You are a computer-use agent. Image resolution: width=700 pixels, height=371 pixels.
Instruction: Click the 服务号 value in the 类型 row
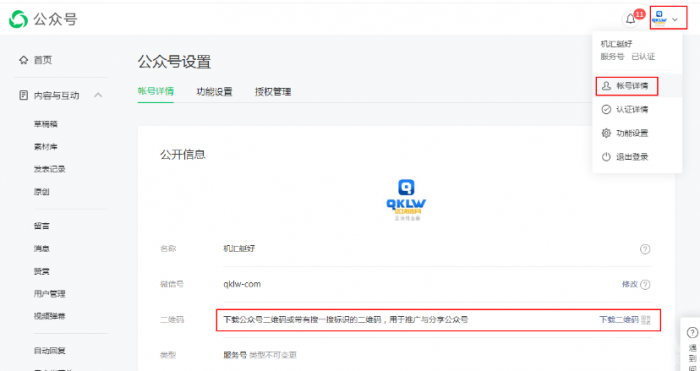pos(235,355)
